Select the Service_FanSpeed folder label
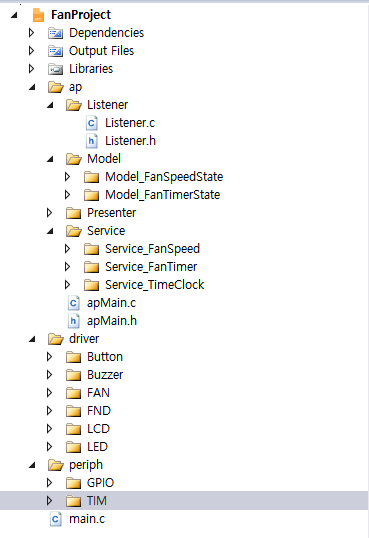The width and height of the screenshot is (369, 538). [x=152, y=249]
